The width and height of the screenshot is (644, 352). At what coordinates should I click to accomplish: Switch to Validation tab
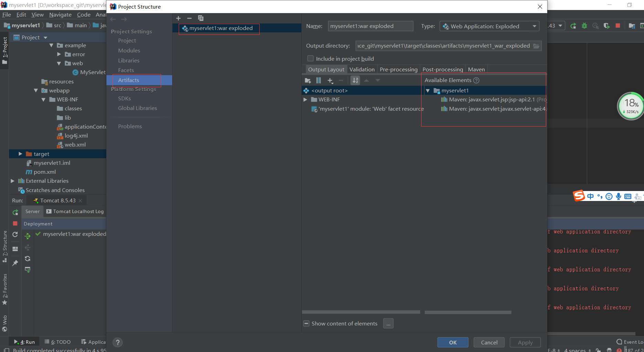362,69
